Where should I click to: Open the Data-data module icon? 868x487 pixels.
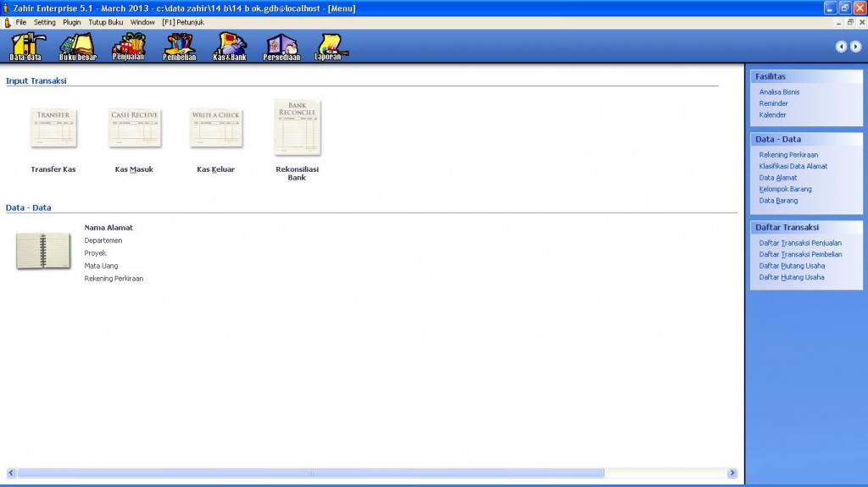[x=25, y=47]
